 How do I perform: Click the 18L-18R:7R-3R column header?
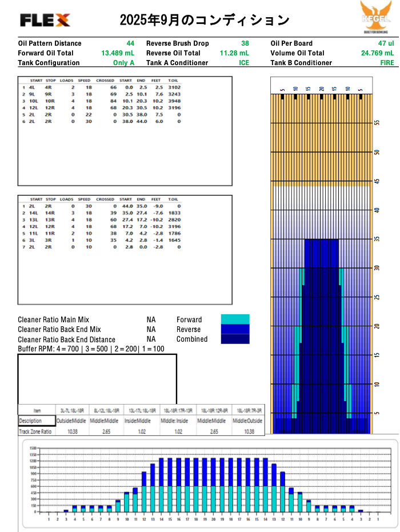[249, 410]
